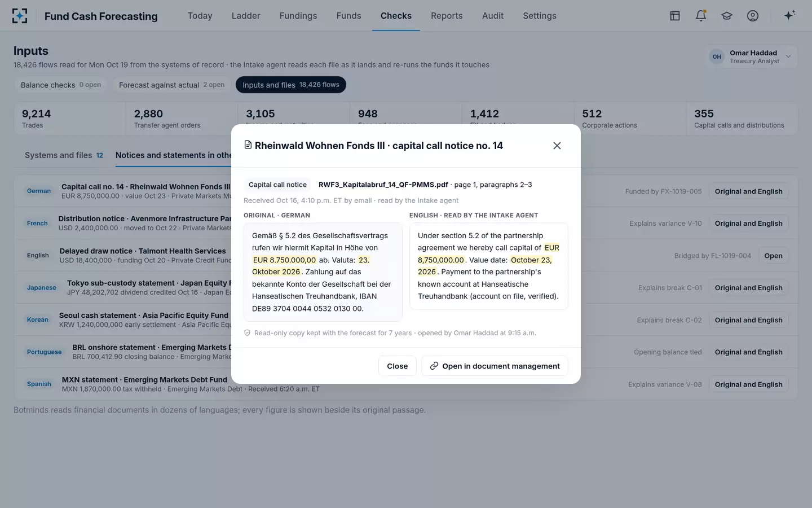The width and height of the screenshot is (812, 508).
Task: Open the user account icon
Action: (x=753, y=16)
